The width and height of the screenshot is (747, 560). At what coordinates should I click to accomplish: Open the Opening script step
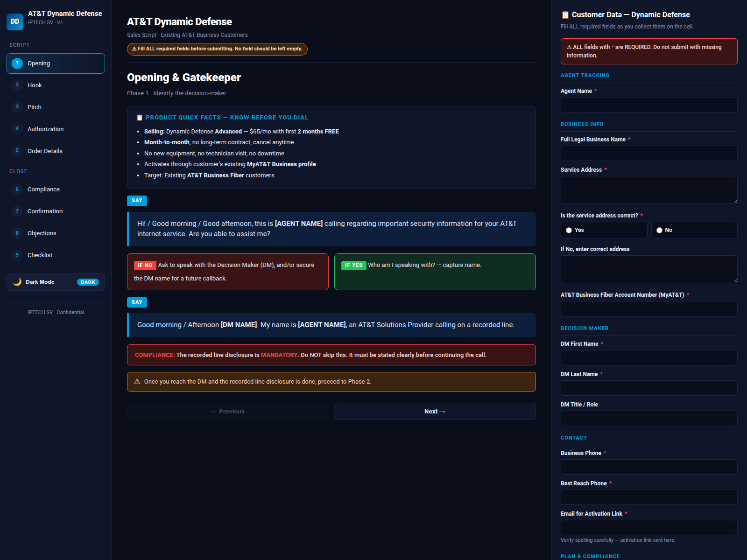point(56,63)
